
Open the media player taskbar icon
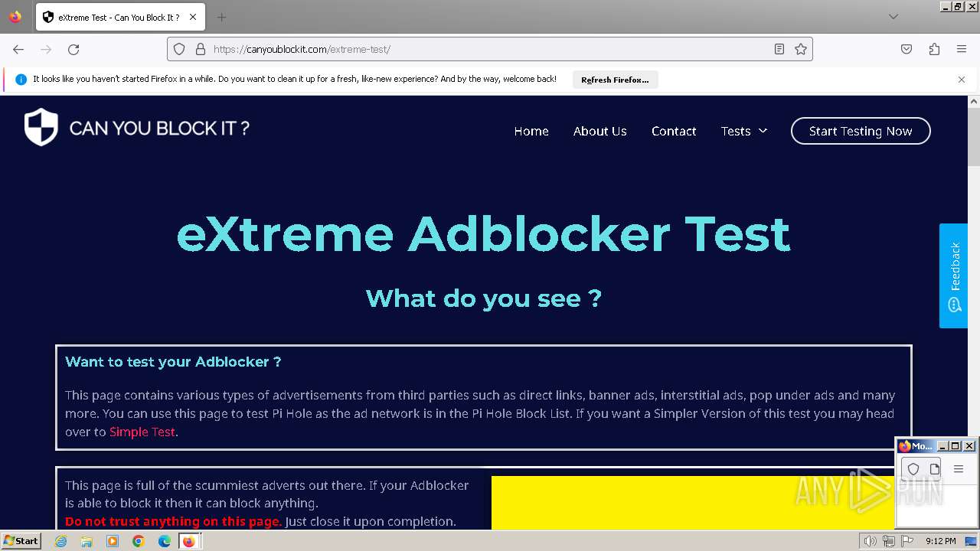click(x=113, y=541)
